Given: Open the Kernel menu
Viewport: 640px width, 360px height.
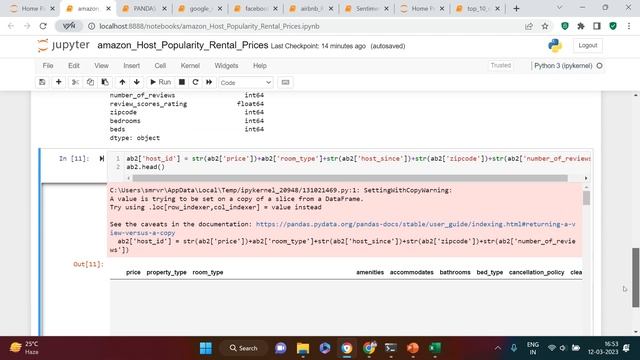Looking at the screenshot, I should tap(190, 65).
